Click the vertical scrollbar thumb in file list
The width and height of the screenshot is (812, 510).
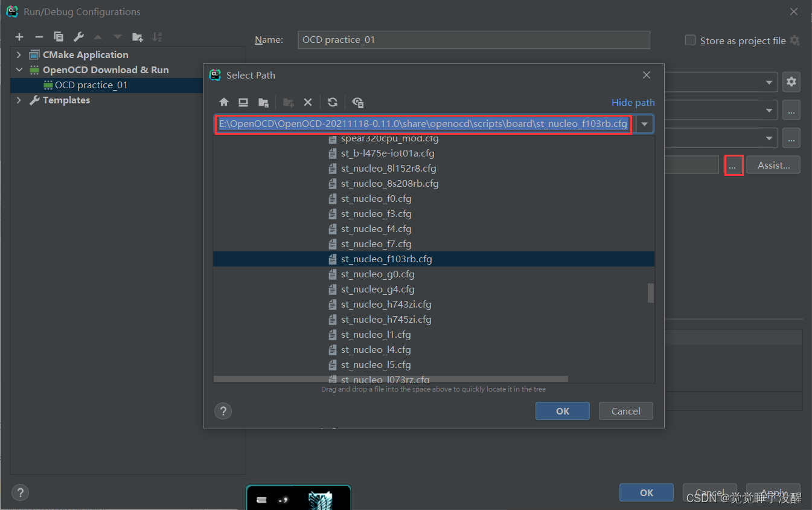651,292
